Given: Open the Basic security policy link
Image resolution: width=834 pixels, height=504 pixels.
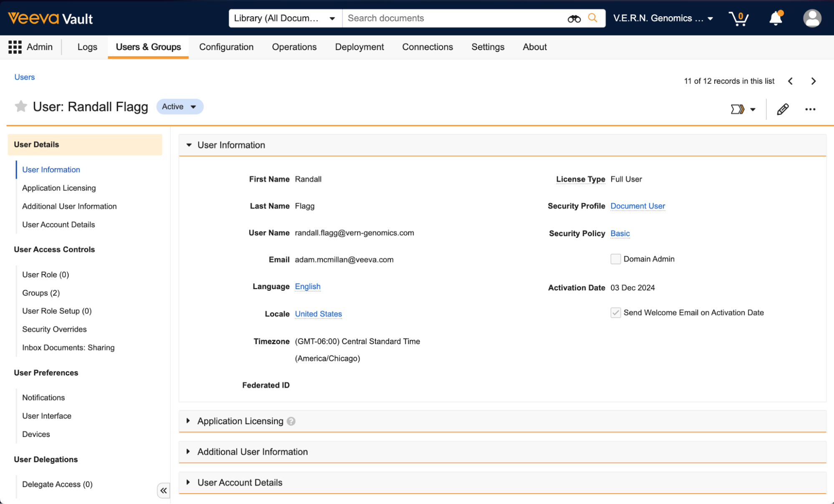Looking at the screenshot, I should tap(620, 233).
